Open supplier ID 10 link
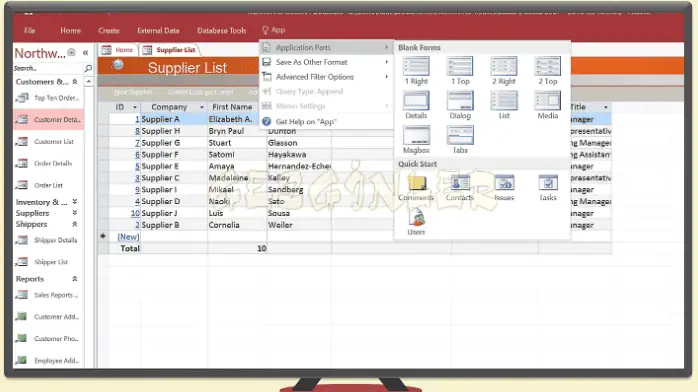Screen dimensions: 698x392 pos(135,213)
